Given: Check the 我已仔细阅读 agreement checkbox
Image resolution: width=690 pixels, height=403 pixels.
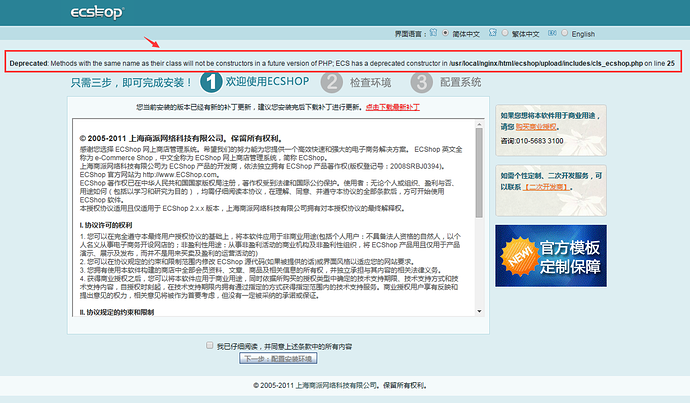Looking at the screenshot, I should pyautogui.click(x=209, y=345).
